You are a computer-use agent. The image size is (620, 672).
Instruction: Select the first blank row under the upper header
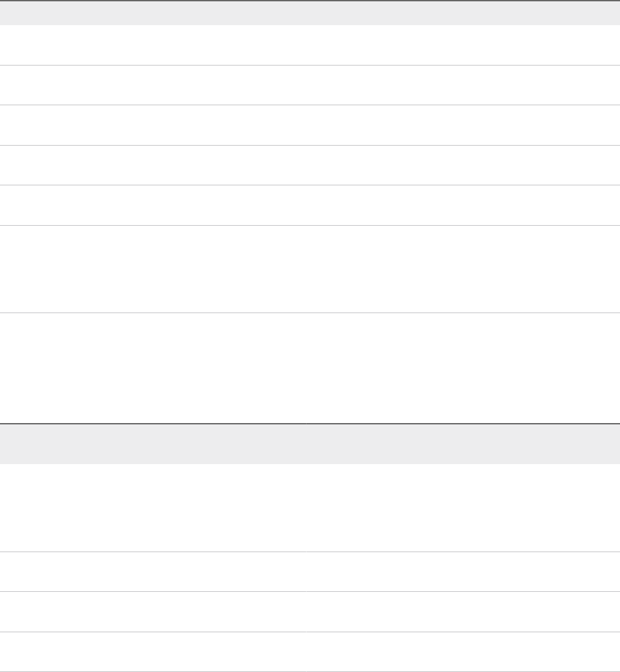310,45
